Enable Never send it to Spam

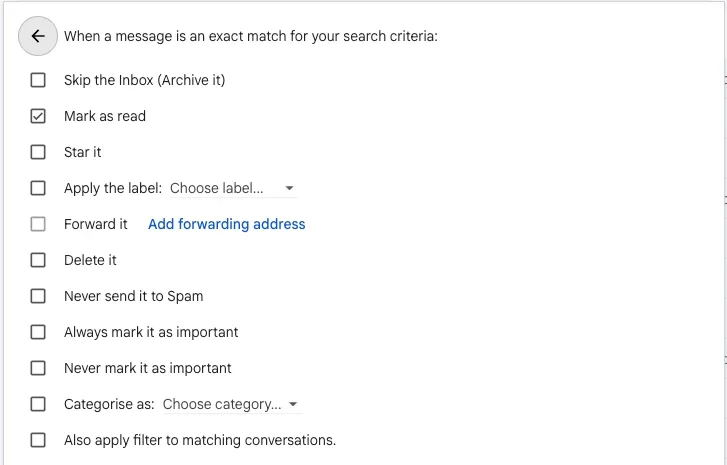tap(38, 296)
